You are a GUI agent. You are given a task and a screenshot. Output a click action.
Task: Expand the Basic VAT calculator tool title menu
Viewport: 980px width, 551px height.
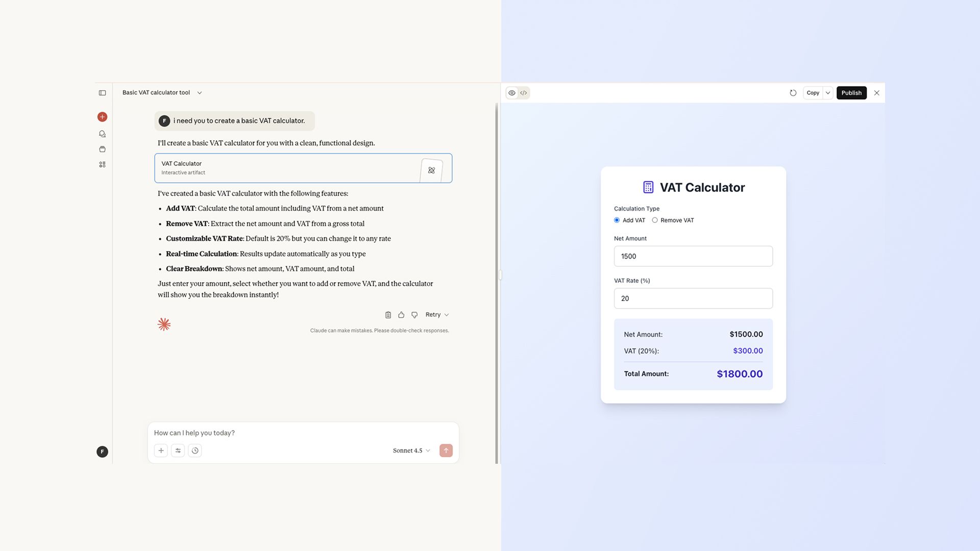[x=199, y=92]
